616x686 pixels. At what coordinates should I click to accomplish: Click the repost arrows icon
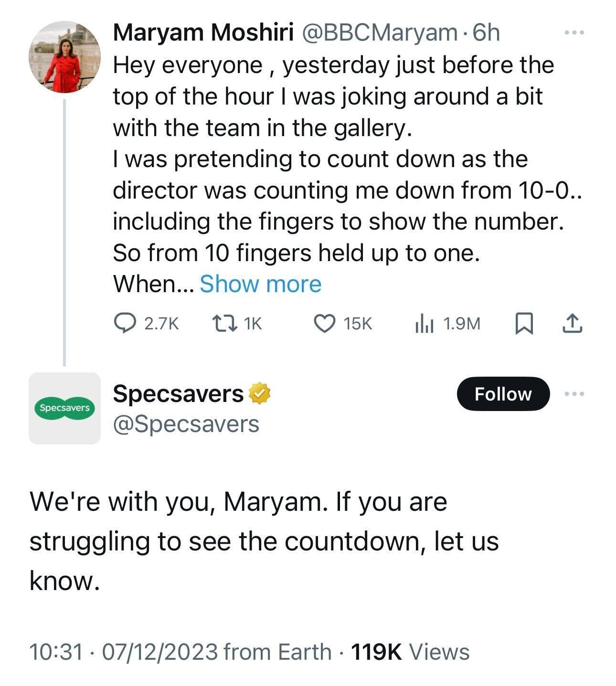coord(224,323)
